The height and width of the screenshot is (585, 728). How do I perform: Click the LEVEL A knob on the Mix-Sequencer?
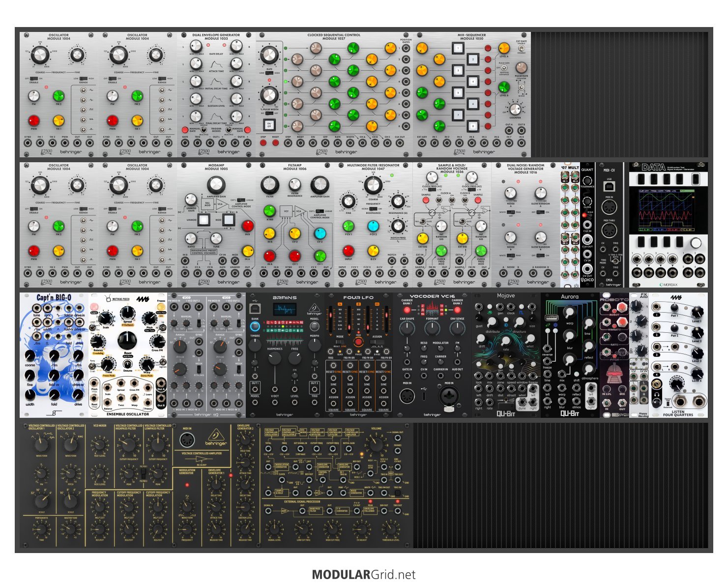(x=504, y=48)
